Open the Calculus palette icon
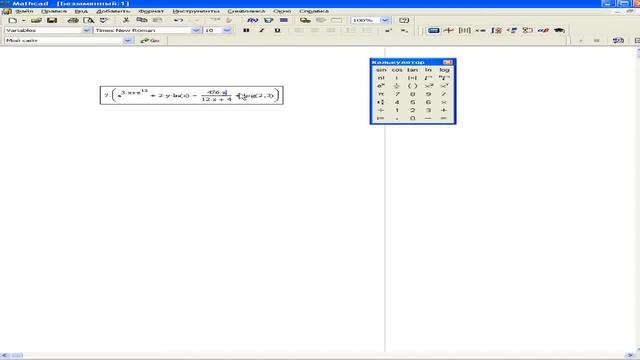The height and width of the screenshot is (360, 640). (496, 30)
